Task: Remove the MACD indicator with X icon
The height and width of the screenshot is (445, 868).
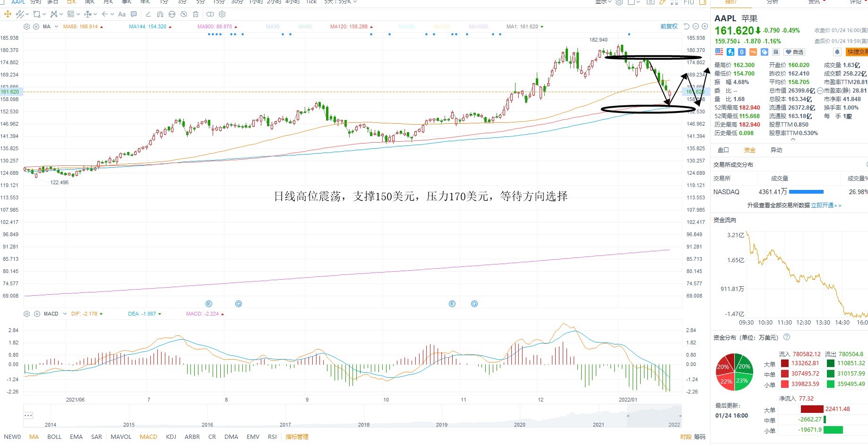Action: click(x=37, y=314)
